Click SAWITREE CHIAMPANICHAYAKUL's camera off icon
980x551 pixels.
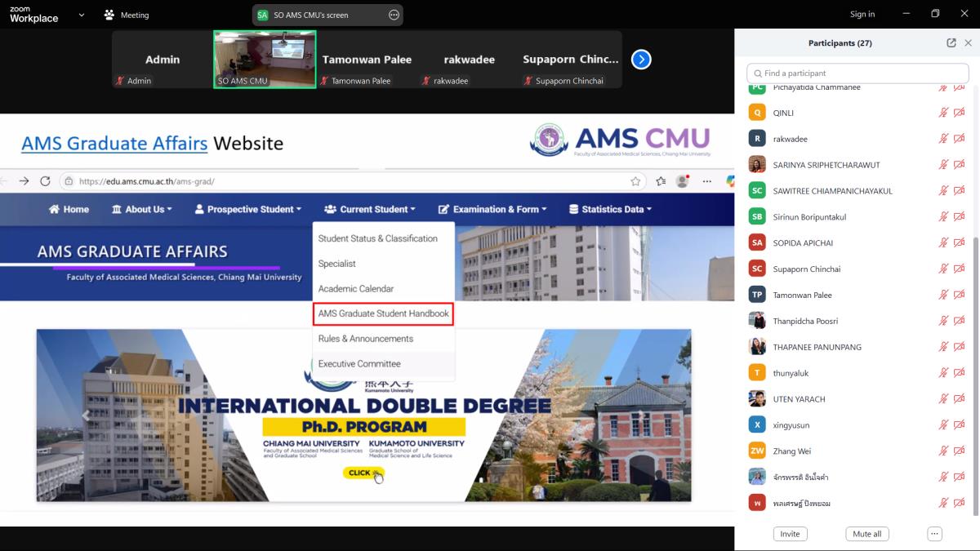coord(960,191)
